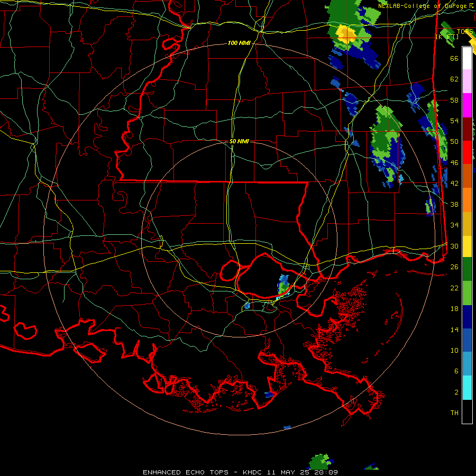Click the yellow legend swatch
The height and width of the screenshot is (476, 476).
click(467, 246)
